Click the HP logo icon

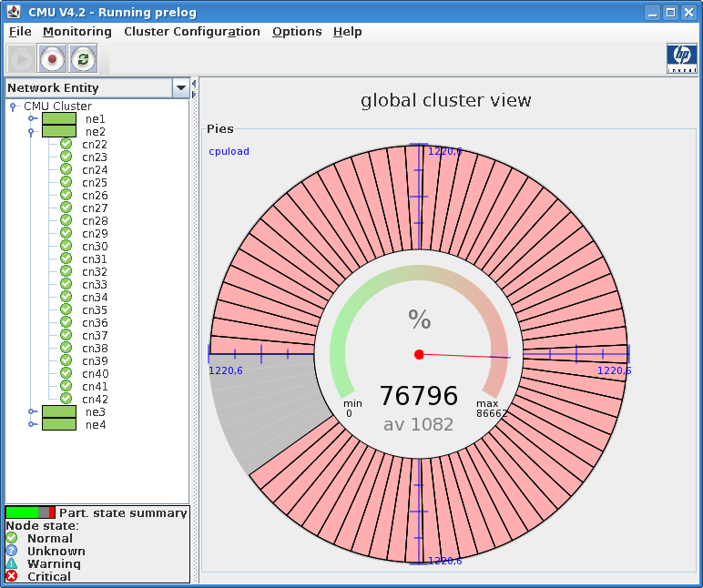[x=682, y=58]
